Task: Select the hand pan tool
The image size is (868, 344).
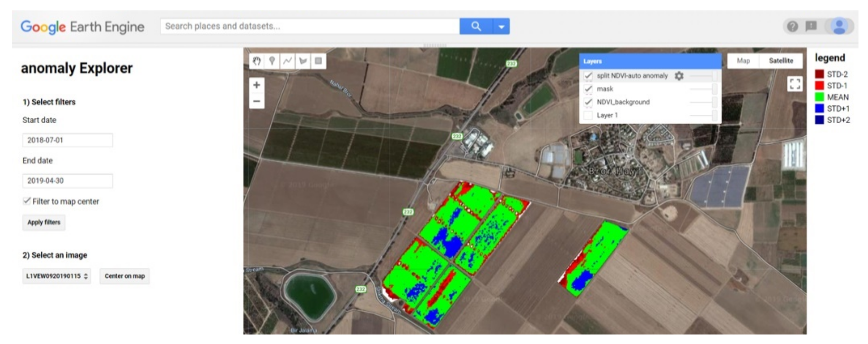Action: (257, 61)
